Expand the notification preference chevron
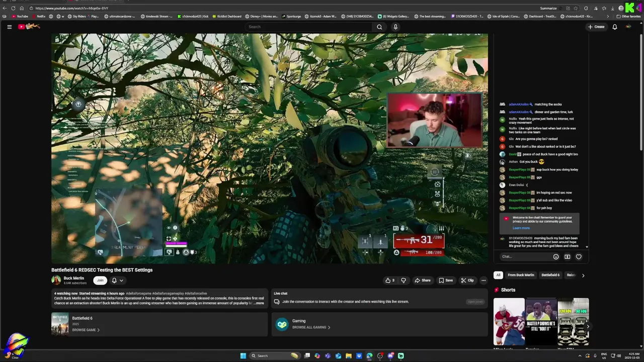 [x=121, y=280]
